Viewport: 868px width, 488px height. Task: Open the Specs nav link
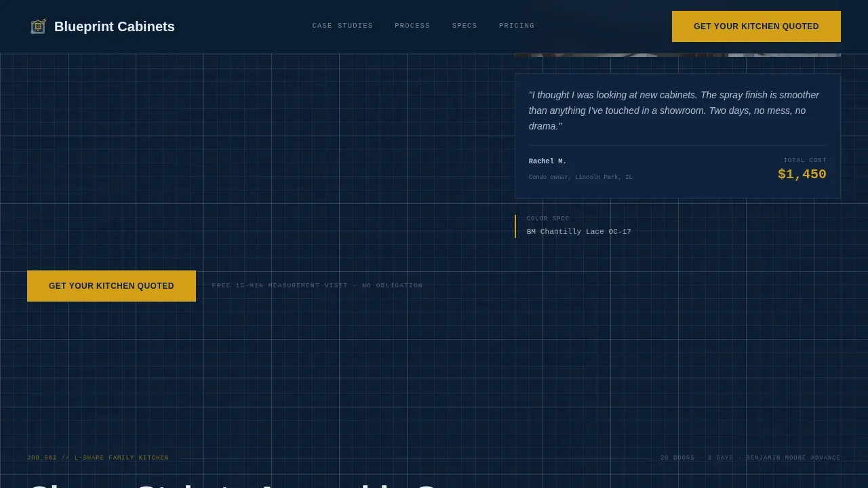point(465,26)
